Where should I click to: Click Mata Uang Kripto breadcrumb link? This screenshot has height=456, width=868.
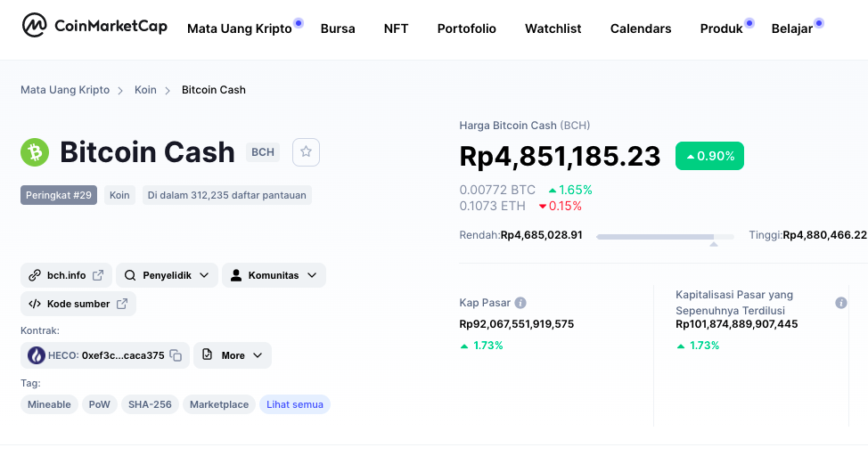65,90
